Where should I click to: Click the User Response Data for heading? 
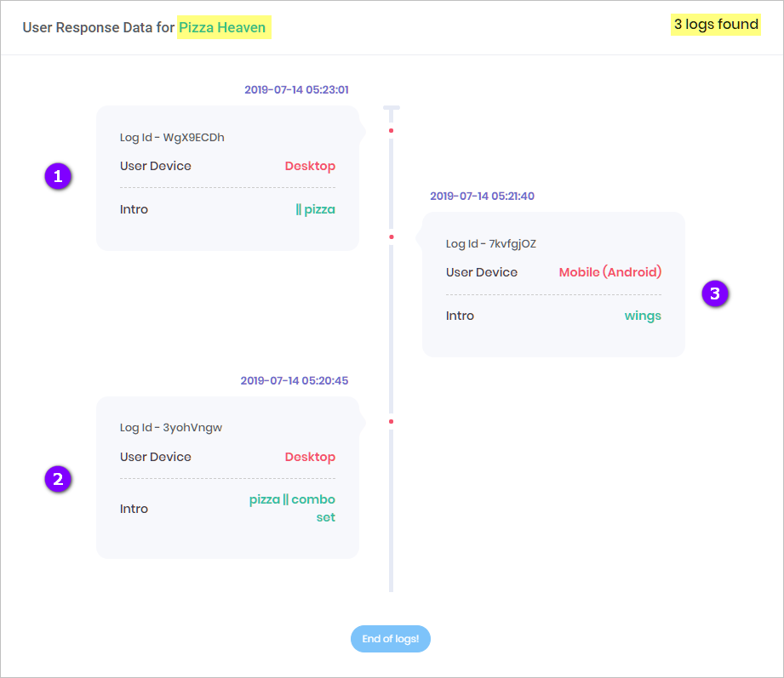[99, 27]
